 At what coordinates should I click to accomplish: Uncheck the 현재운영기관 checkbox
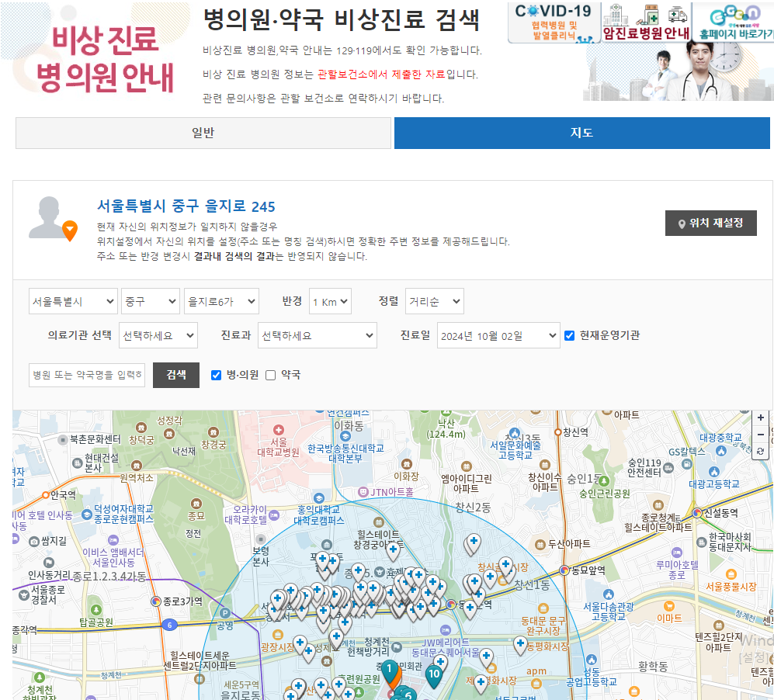point(569,335)
